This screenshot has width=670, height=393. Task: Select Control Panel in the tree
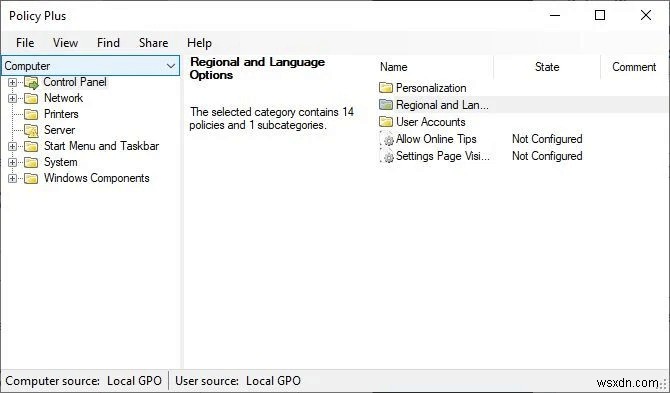[75, 82]
